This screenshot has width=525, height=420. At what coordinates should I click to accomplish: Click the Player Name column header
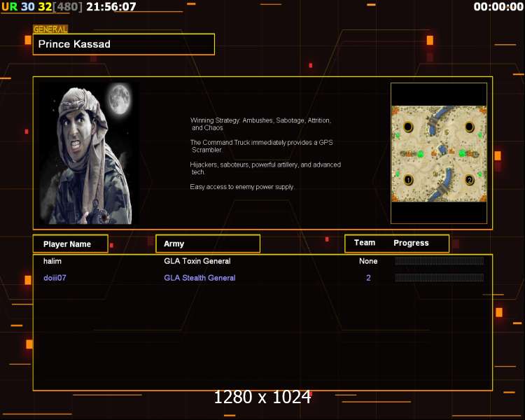[70, 244]
